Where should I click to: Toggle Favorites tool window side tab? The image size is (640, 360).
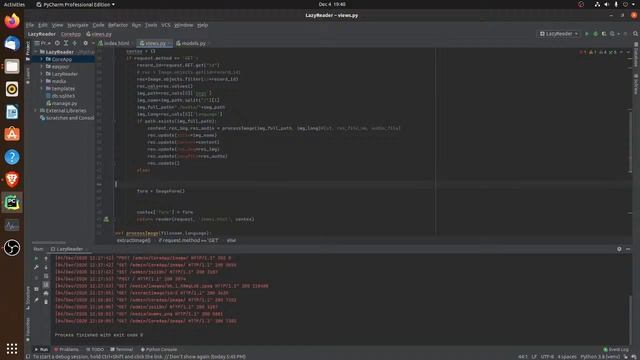pyautogui.click(x=28, y=330)
